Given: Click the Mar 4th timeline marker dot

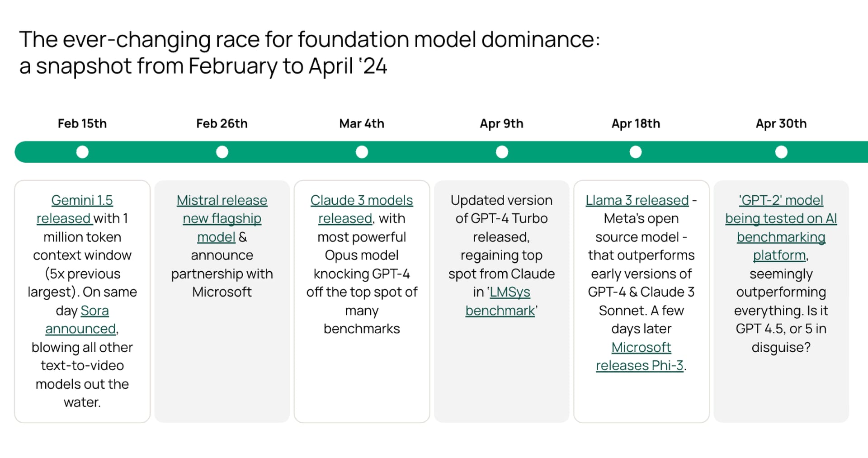Looking at the screenshot, I should tap(362, 152).
